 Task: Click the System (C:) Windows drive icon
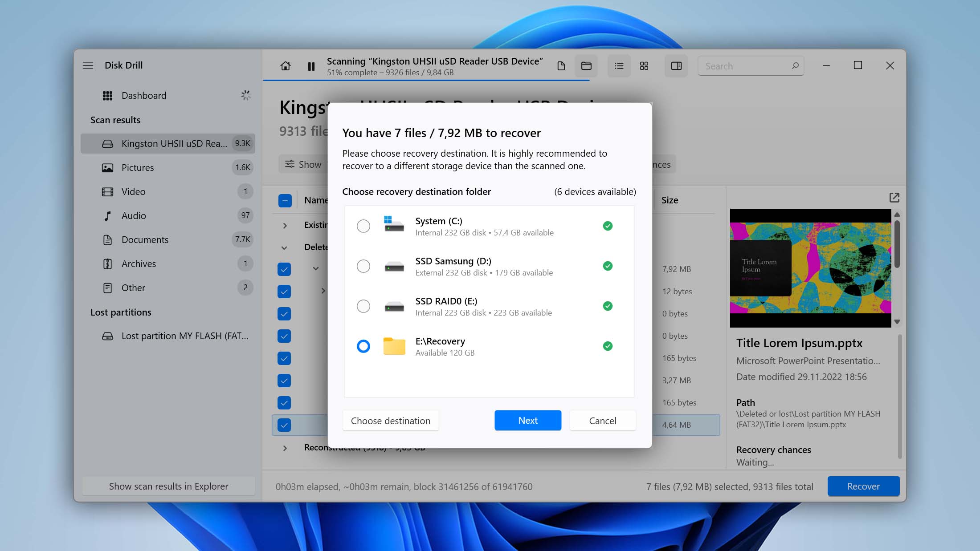click(x=394, y=224)
